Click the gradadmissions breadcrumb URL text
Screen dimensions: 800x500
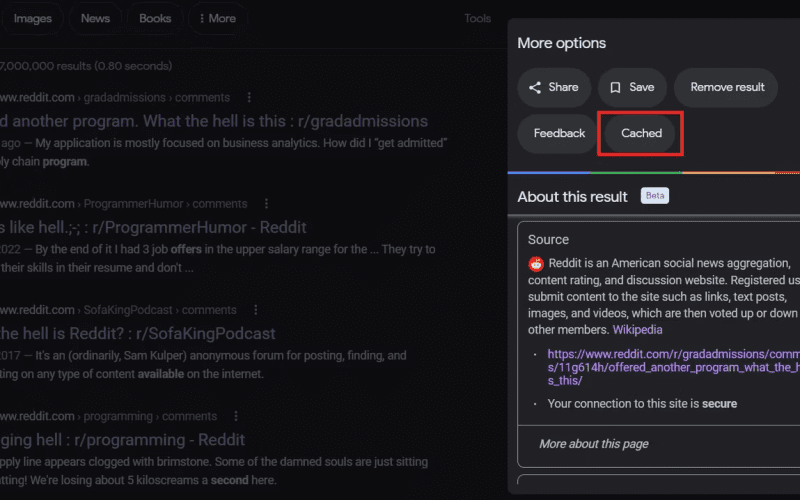[115, 97]
